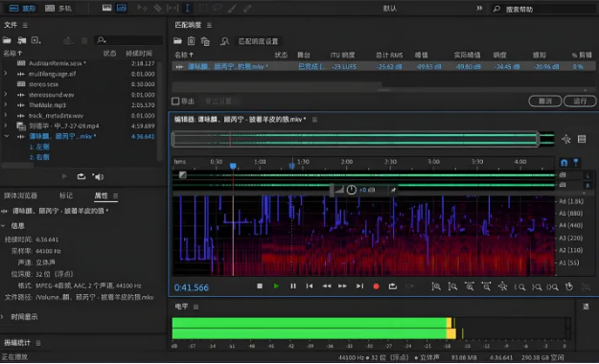
Task: Click the red Record button
Action: pyautogui.click(x=376, y=286)
